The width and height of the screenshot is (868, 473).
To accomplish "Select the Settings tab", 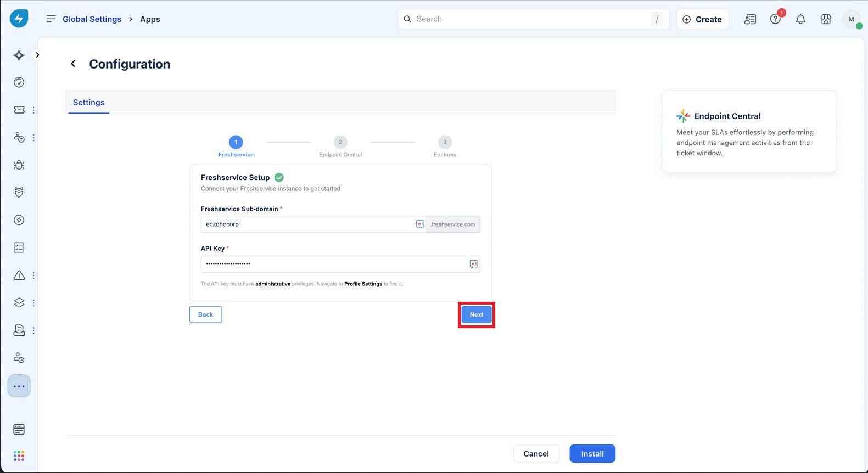I will [88, 103].
